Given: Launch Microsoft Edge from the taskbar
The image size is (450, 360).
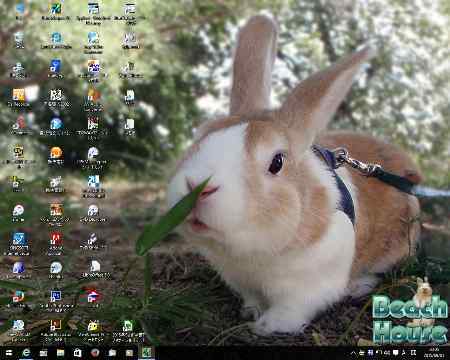Looking at the screenshot, I should point(26,353).
